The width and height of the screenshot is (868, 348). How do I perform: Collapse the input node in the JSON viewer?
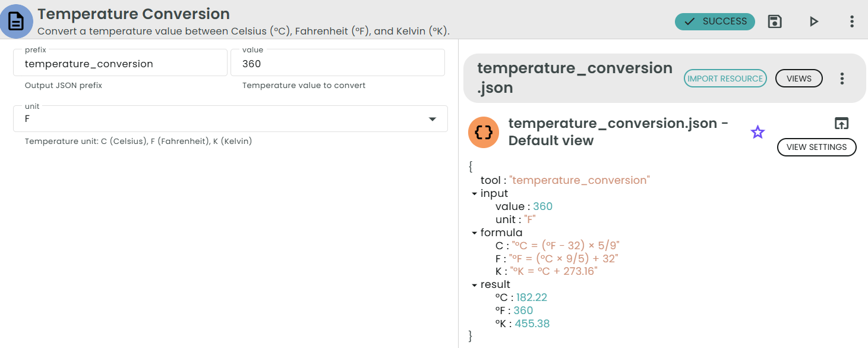pos(474,193)
